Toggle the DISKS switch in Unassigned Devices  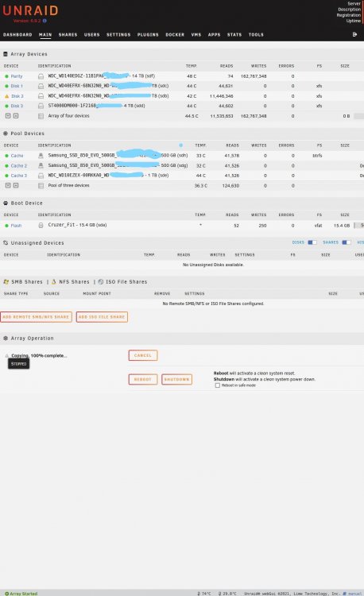click(x=312, y=242)
